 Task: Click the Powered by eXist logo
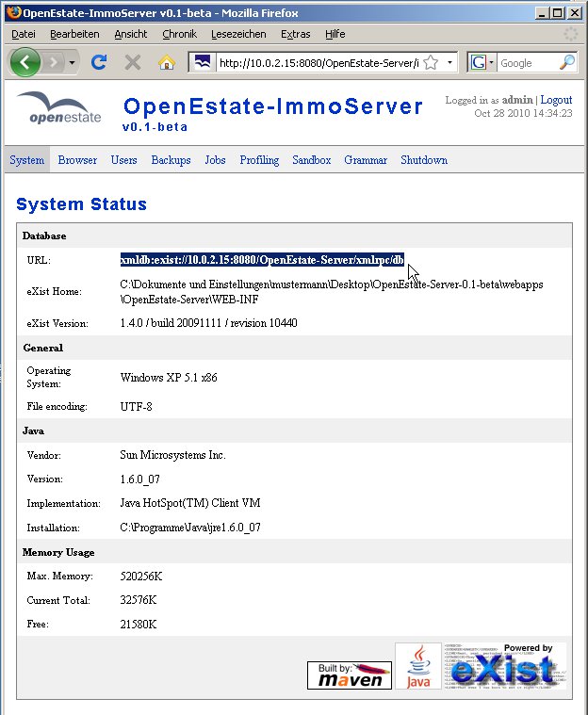click(x=505, y=666)
